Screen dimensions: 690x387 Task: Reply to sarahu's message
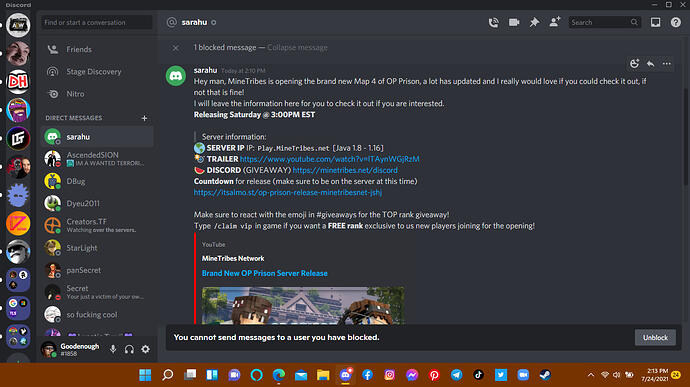(650, 64)
